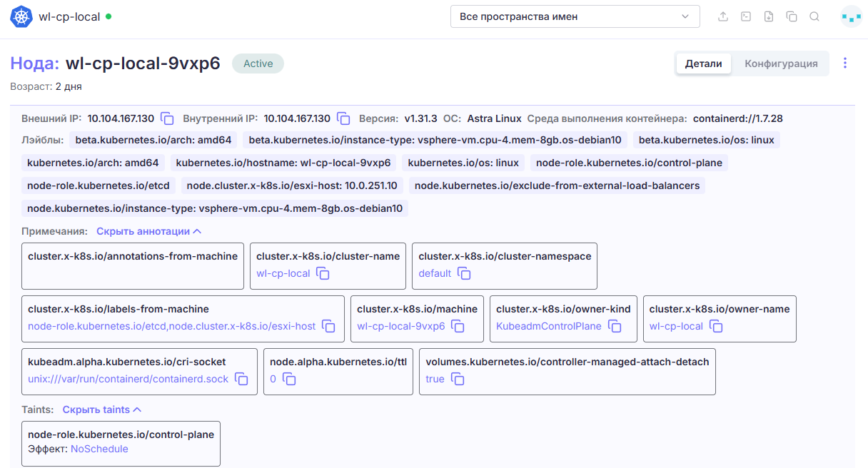The image size is (868, 468).
Task: Click the KubeadmControlPlane value text
Action: tap(550, 326)
